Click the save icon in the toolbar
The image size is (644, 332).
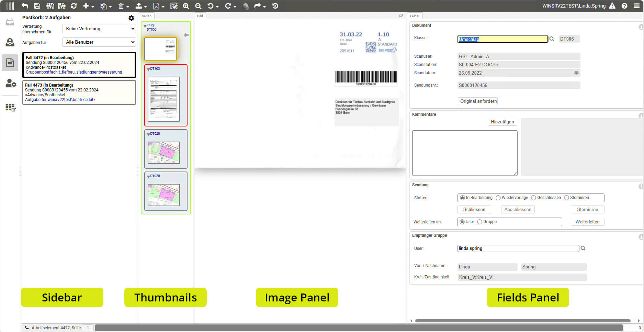tap(37, 6)
